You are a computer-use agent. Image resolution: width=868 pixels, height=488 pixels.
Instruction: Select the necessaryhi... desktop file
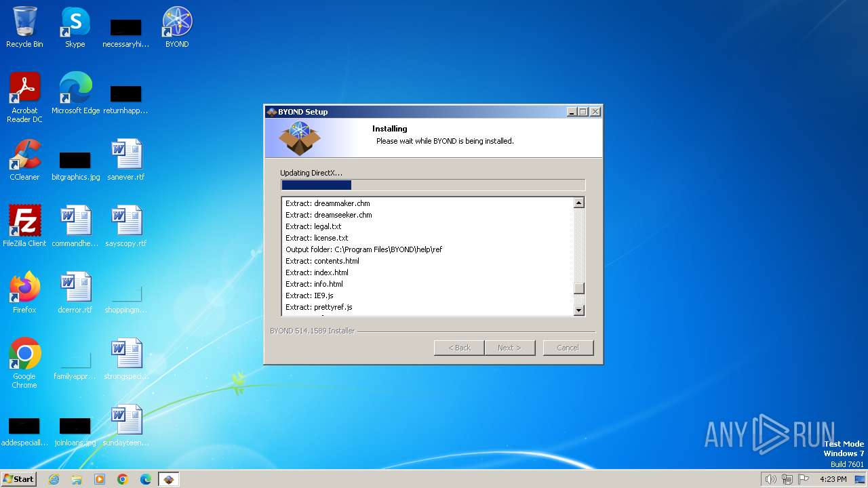pyautogui.click(x=126, y=33)
